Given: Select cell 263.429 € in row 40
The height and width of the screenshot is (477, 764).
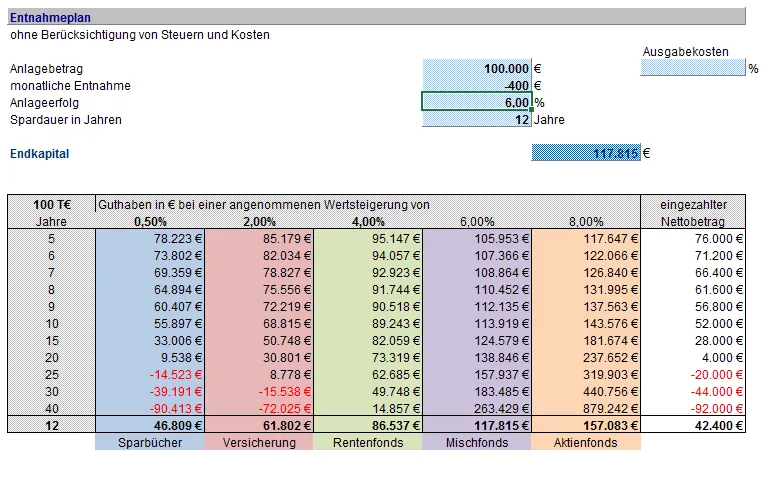Looking at the screenshot, I should coord(477,409).
